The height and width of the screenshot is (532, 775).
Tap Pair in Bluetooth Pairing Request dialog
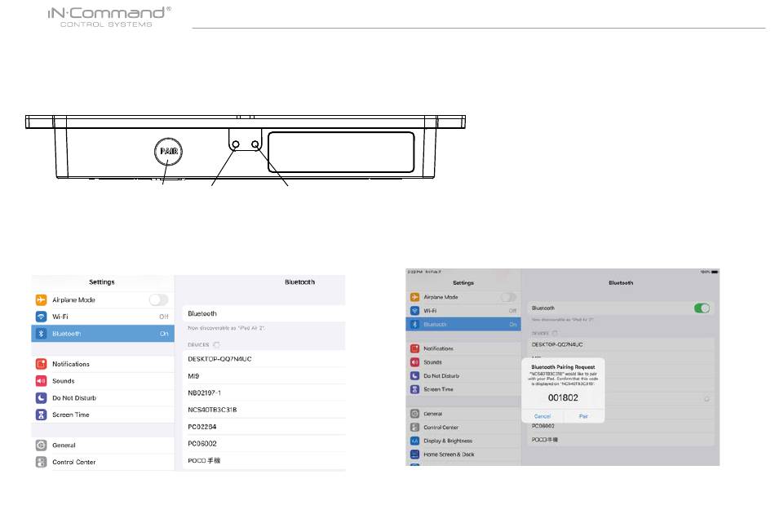click(x=583, y=416)
